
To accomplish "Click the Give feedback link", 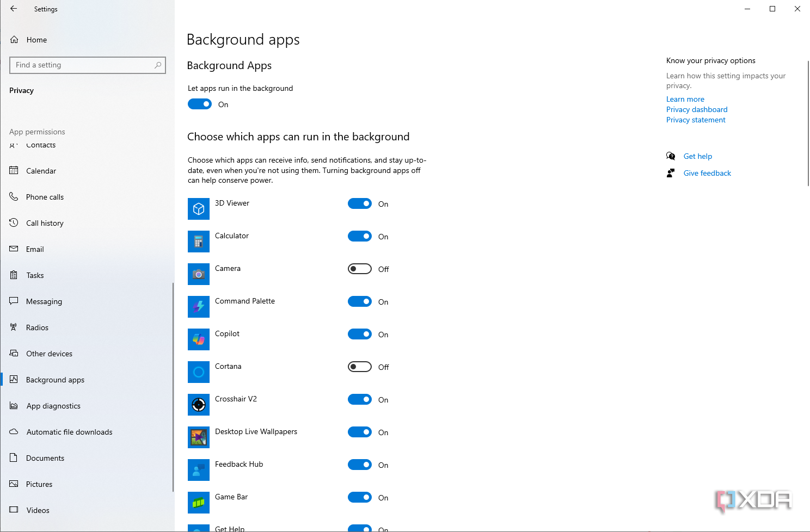I will (x=707, y=173).
